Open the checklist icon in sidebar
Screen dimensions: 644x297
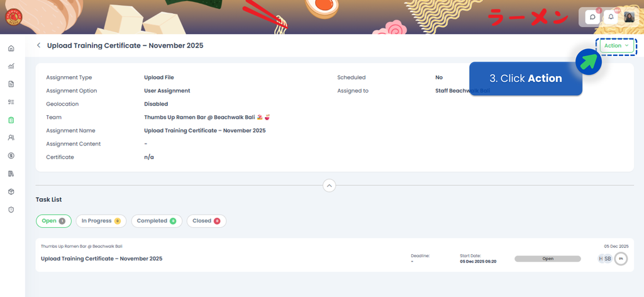(x=11, y=102)
